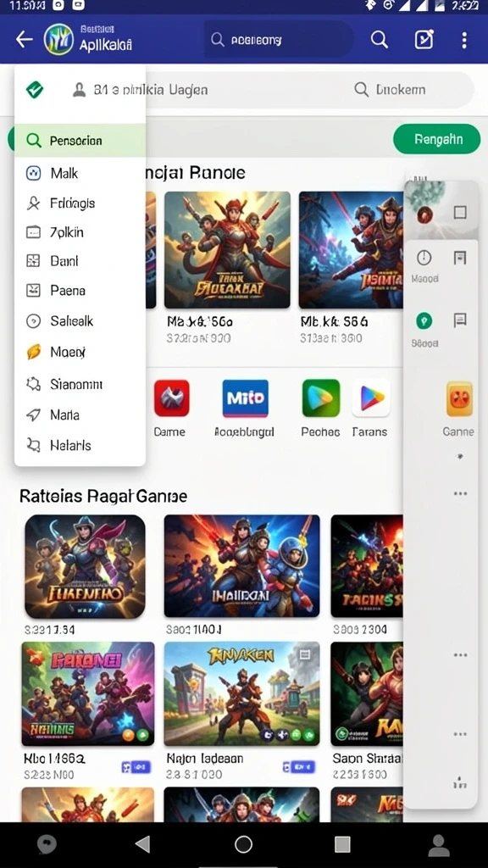Open the search magnifier icon in the top bar
The image size is (488, 868).
(x=379, y=40)
